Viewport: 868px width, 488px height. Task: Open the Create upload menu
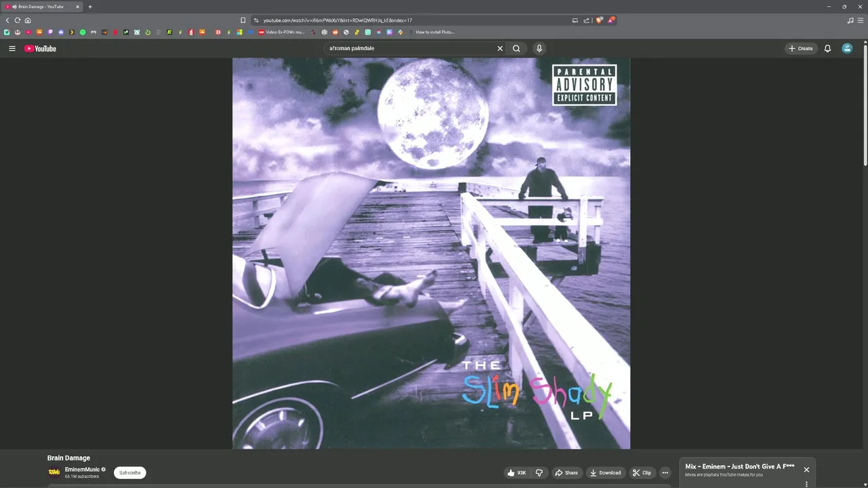coord(800,48)
